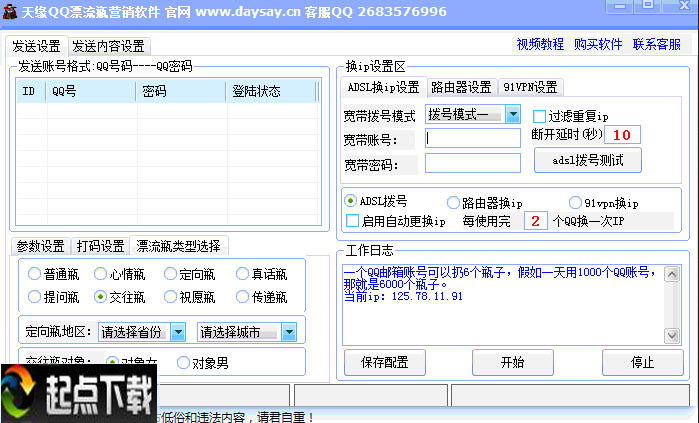Click the 宽带密码 input field
The height and width of the screenshot is (423, 699).
[473, 163]
